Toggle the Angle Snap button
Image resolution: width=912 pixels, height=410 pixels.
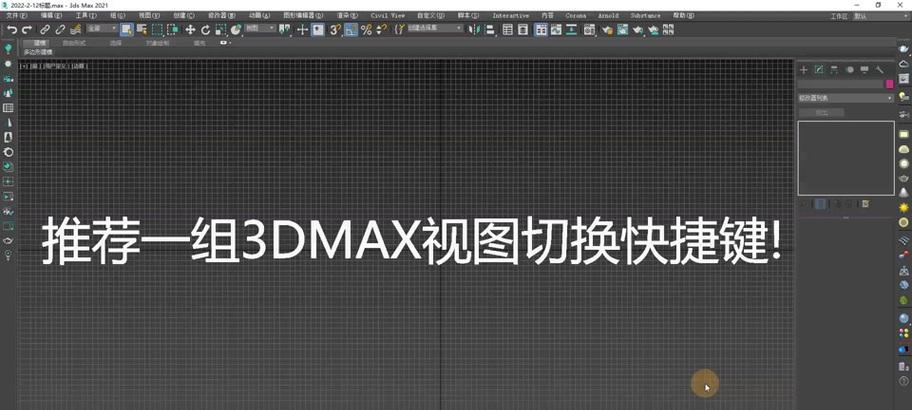coord(351,29)
